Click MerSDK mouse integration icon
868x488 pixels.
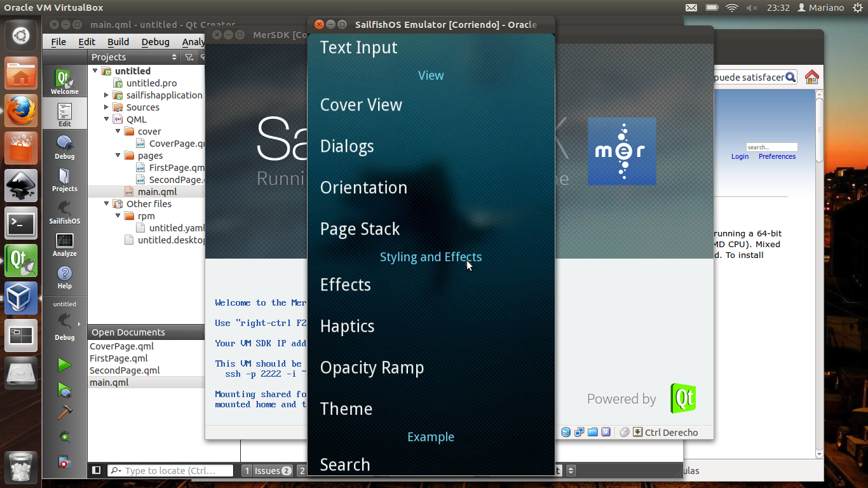(624, 432)
